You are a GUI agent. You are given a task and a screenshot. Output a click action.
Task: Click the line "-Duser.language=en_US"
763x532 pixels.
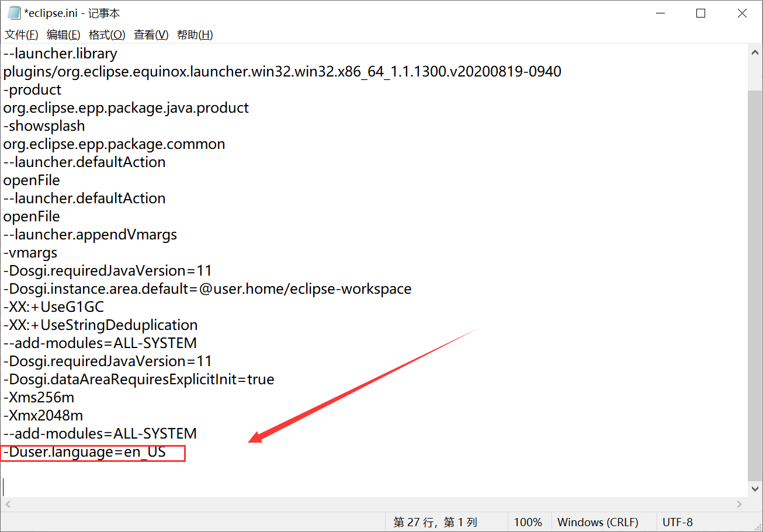click(x=85, y=452)
